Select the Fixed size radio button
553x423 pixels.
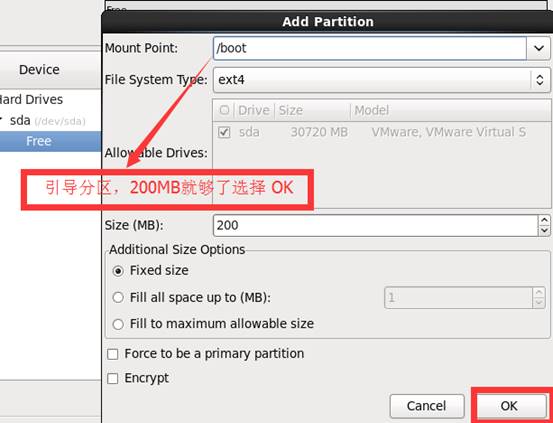pos(118,271)
